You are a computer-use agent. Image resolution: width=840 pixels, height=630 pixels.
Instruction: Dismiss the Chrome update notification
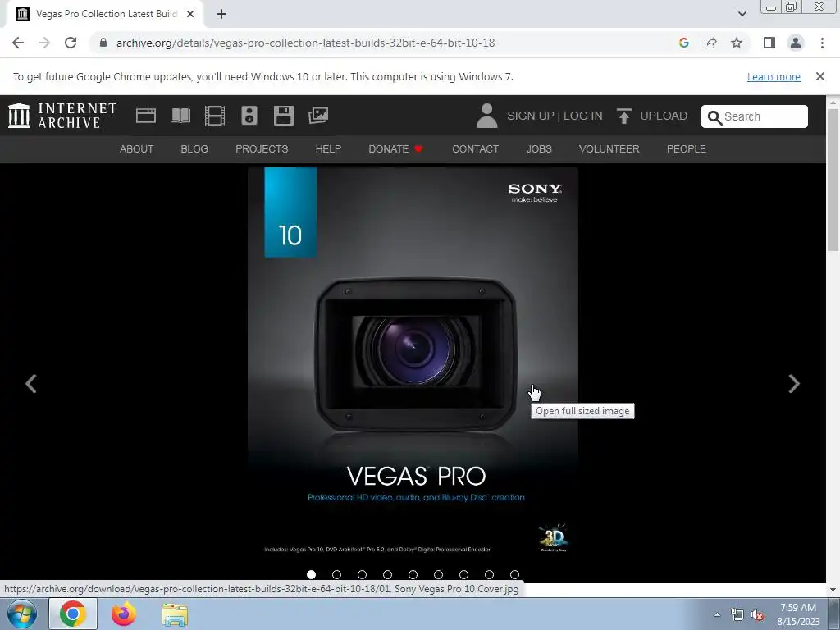coord(819,76)
